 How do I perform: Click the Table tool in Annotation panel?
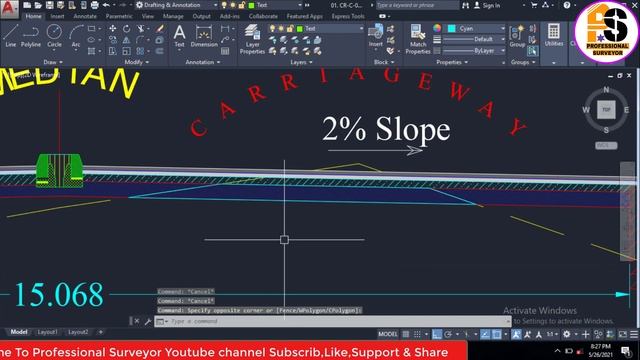225,51
